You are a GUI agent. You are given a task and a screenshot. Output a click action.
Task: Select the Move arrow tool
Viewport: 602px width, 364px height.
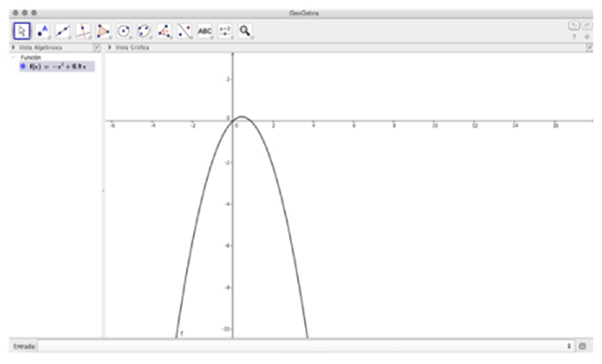22,31
